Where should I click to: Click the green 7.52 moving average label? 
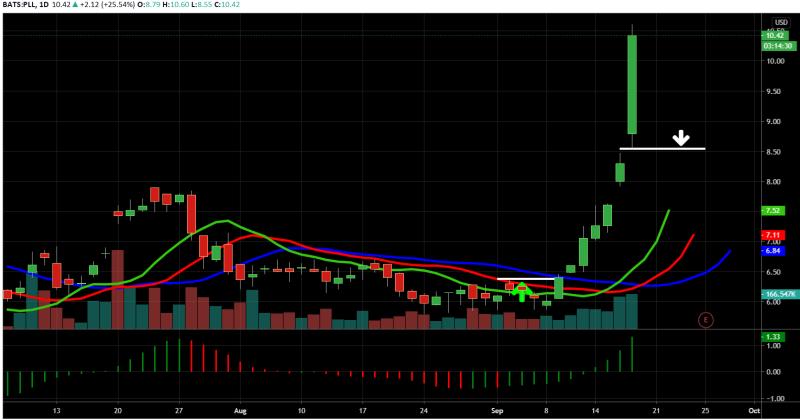773,210
